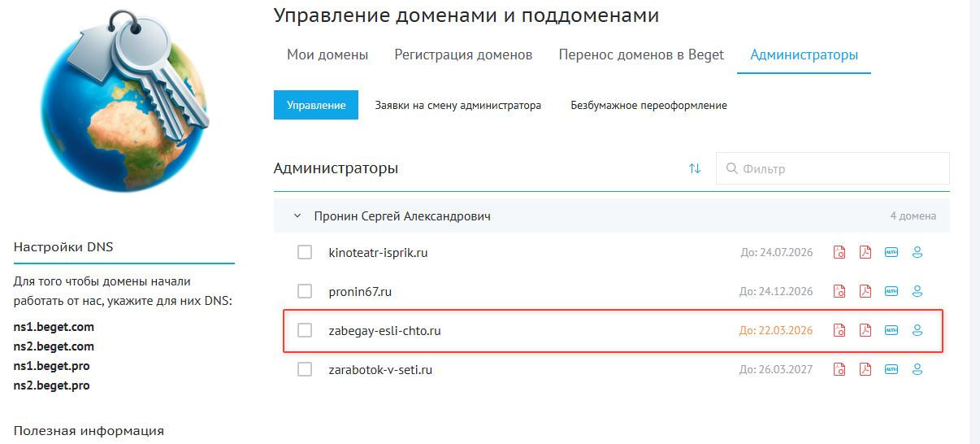Open Заявки на смену администратора

click(457, 106)
